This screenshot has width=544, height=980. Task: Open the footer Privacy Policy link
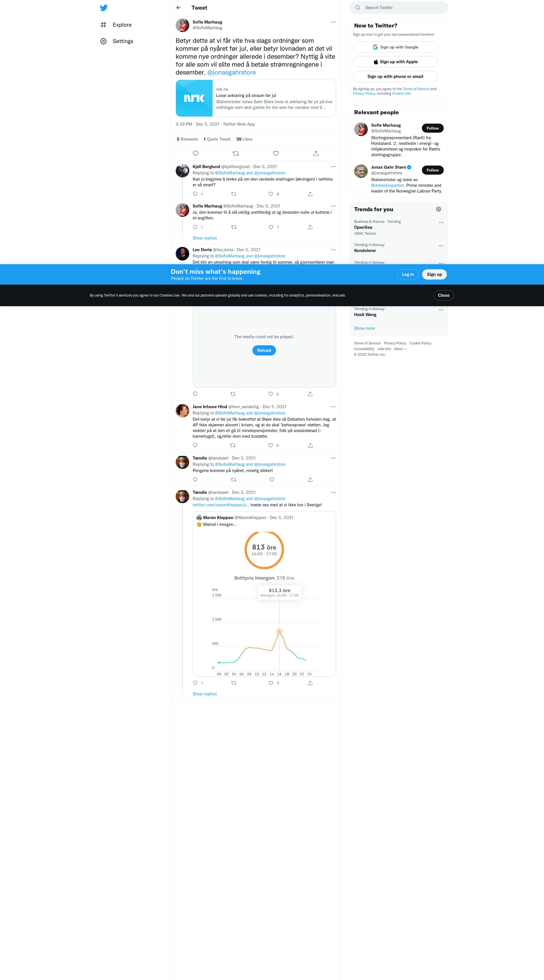(395, 343)
